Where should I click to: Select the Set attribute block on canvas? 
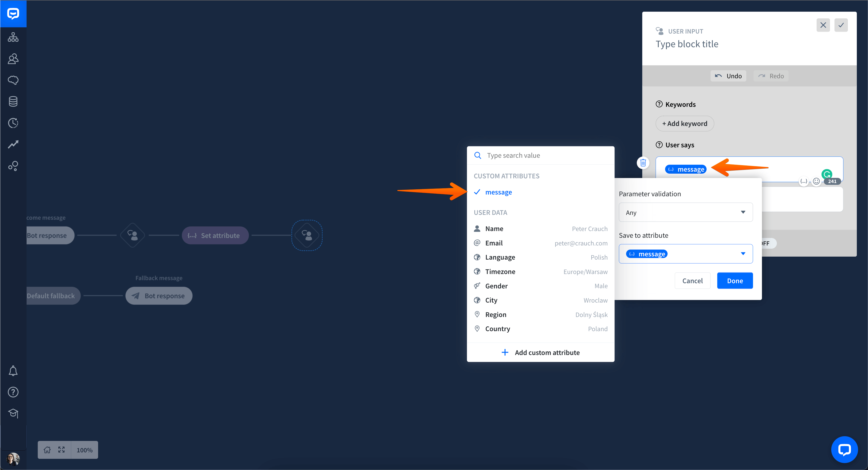pos(215,235)
